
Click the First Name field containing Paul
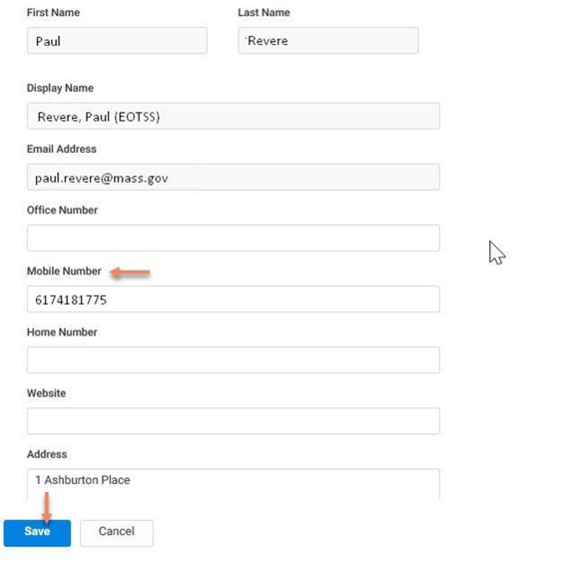117,41
